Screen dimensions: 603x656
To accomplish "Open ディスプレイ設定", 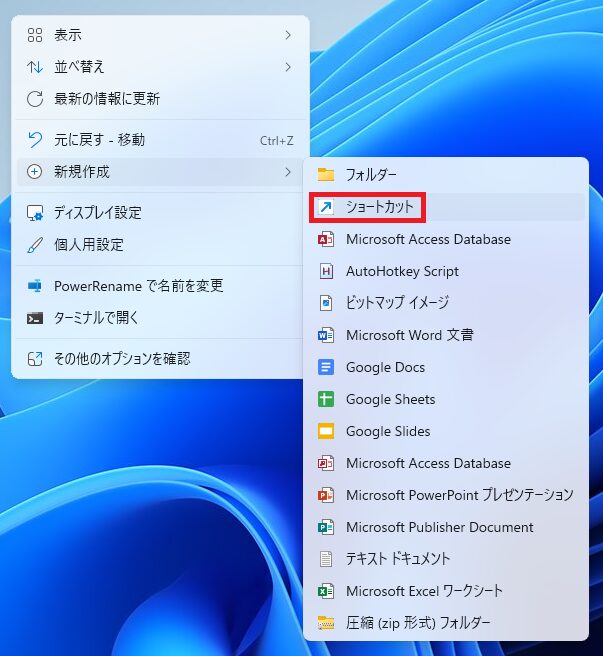I will click(x=160, y=213).
